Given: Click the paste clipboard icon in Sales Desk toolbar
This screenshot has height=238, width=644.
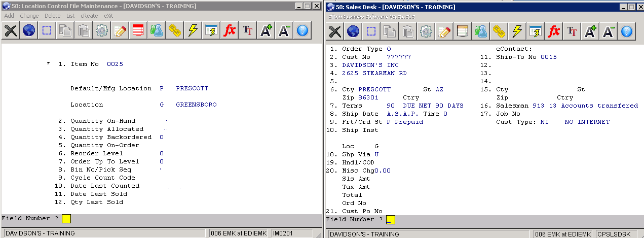Looking at the screenshot, I should point(407,31).
